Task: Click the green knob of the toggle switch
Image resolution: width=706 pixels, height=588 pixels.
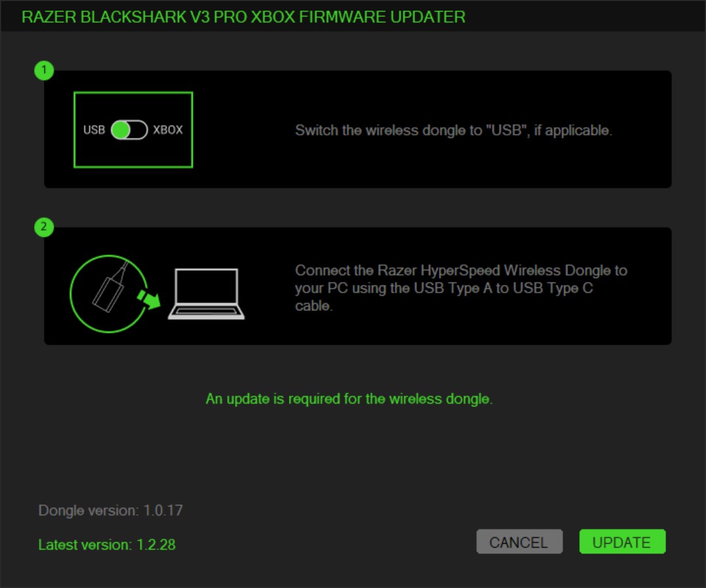Action: pyautogui.click(x=121, y=130)
